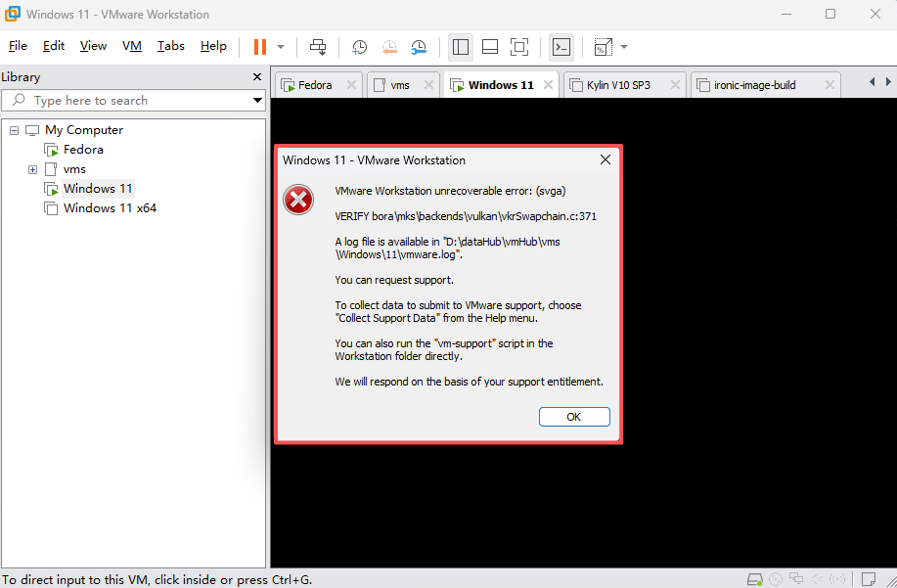The width and height of the screenshot is (897, 588).
Task: Click the Fedora VM icon in Library
Action: point(51,150)
